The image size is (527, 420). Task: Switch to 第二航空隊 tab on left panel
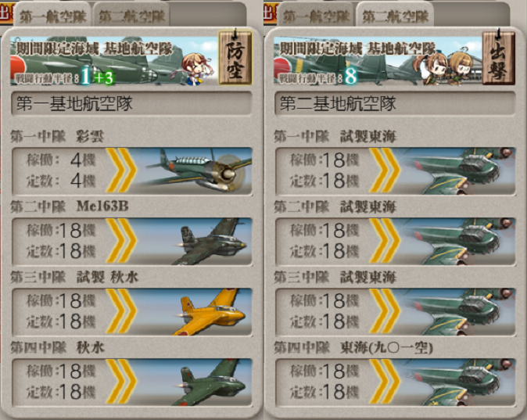pyautogui.click(x=131, y=16)
